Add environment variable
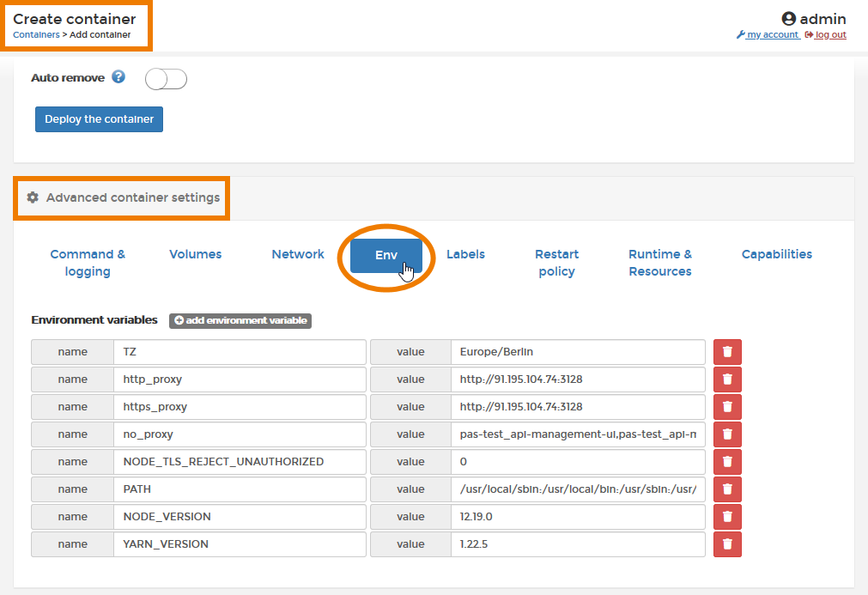The height and width of the screenshot is (595, 868). point(240,320)
